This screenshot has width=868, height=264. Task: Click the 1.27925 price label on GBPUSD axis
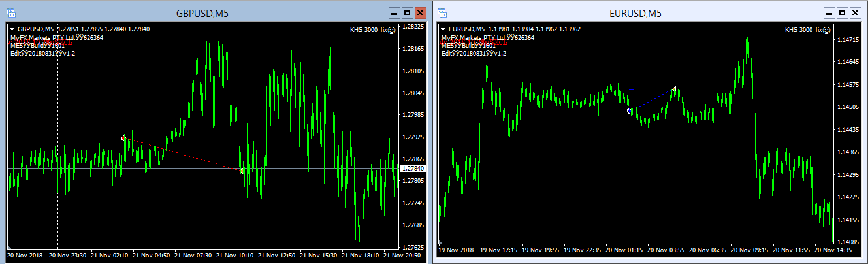pyautogui.click(x=414, y=138)
